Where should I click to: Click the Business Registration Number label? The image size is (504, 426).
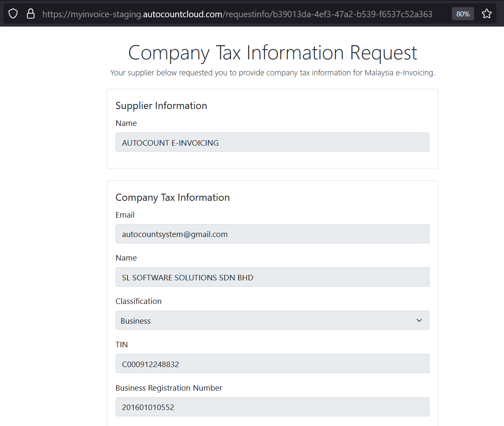click(x=169, y=388)
